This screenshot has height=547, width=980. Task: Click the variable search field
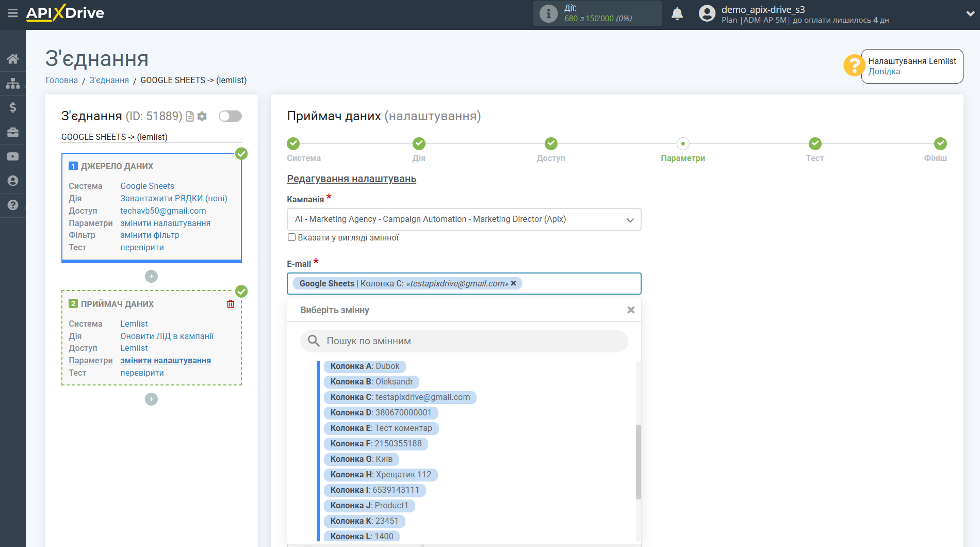(464, 341)
